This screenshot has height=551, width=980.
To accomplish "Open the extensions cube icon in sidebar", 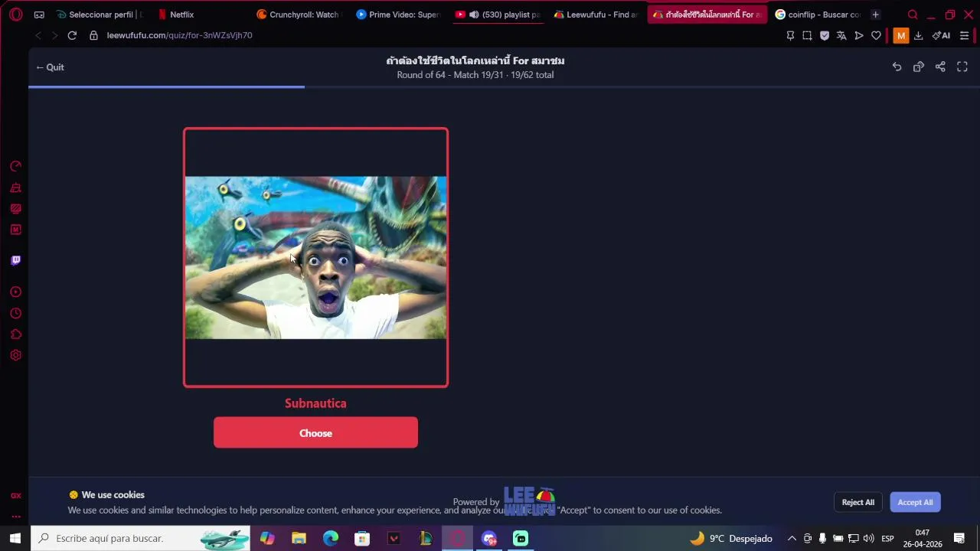I will [x=15, y=334].
